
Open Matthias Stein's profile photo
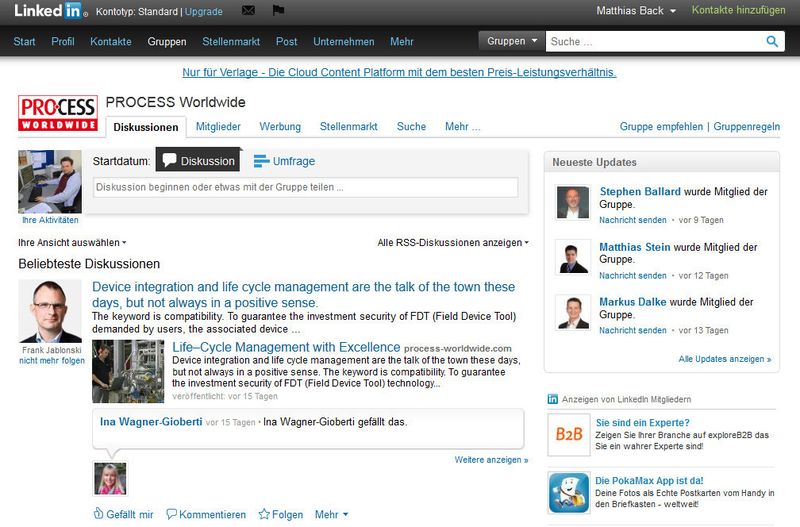pos(572,257)
